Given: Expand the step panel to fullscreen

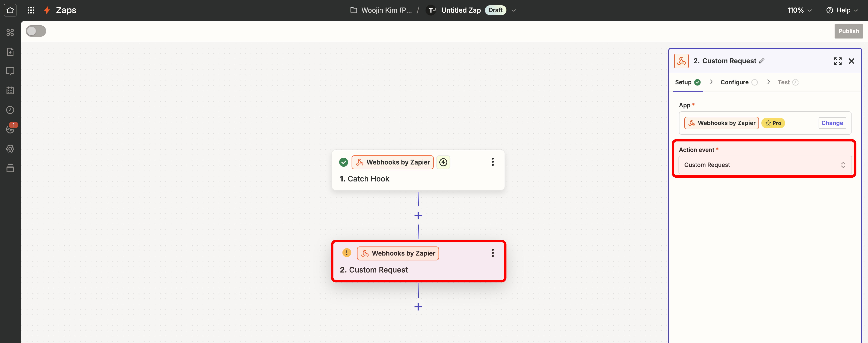Looking at the screenshot, I should click(x=838, y=61).
